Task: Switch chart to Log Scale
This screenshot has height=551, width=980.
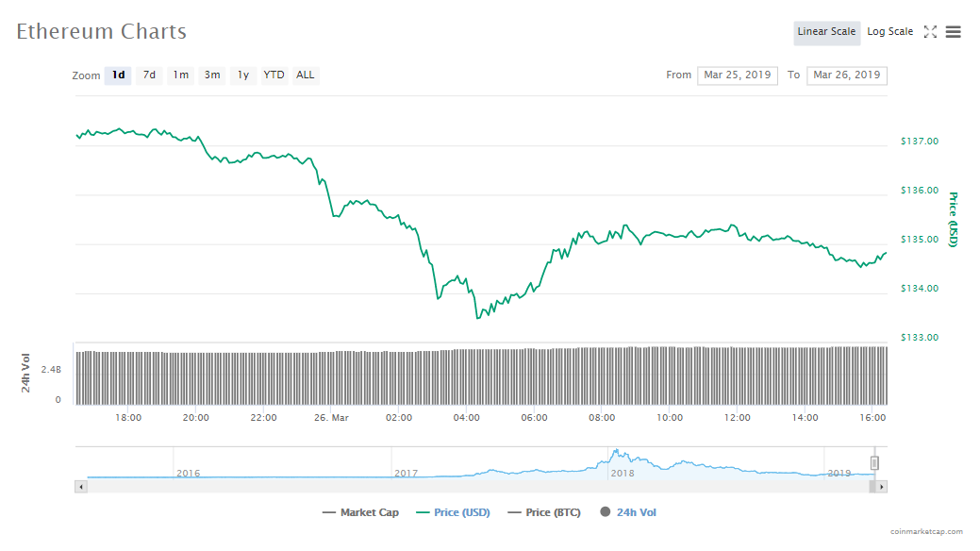Action: click(889, 32)
